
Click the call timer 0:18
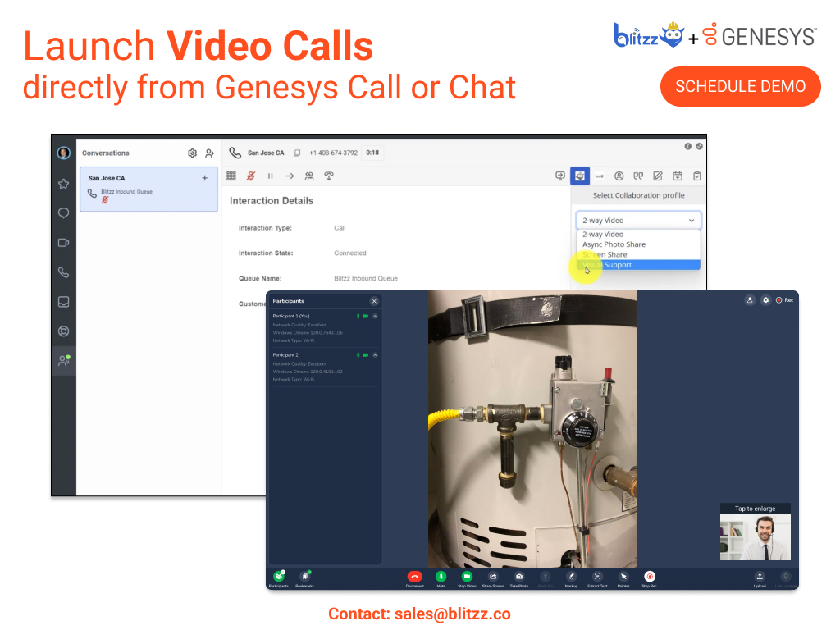372,153
